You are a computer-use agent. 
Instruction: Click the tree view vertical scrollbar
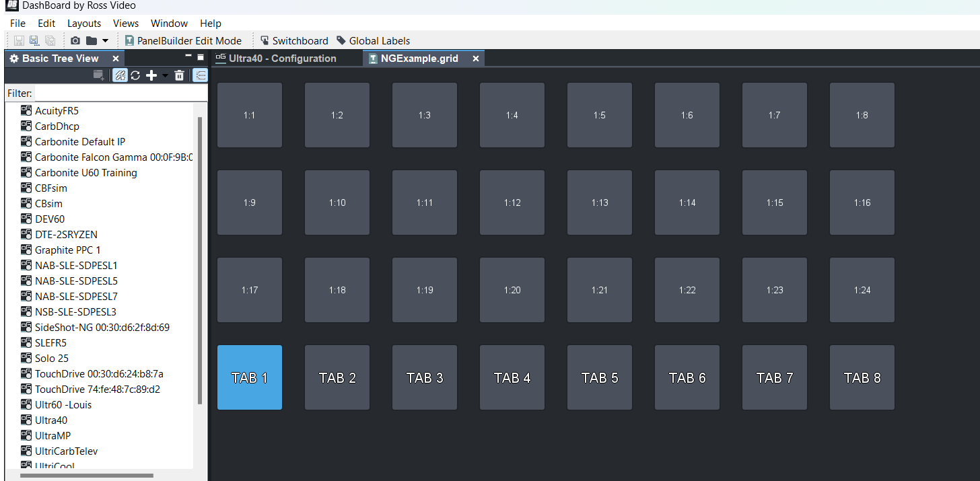pos(200,260)
